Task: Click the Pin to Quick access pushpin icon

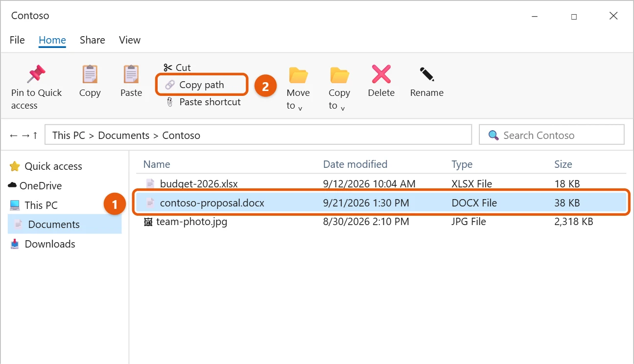Action: (36, 74)
